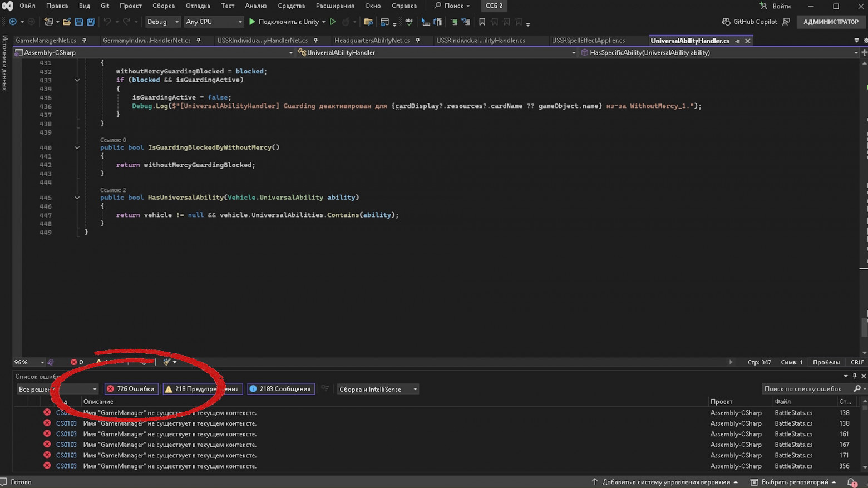Click the Save All icon
This screenshot has width=868, height=488.
(x=91, y=22)
